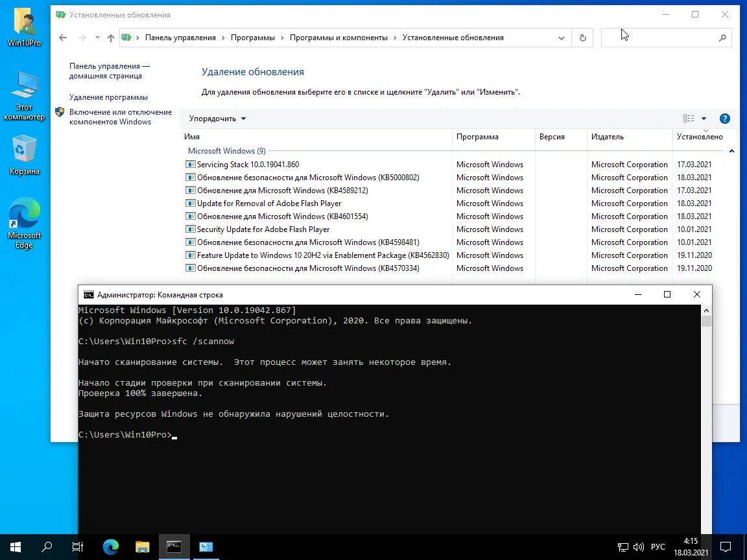
Task: Click the icon beside Servicing Stack entry
Action: (x=190, y=164)
